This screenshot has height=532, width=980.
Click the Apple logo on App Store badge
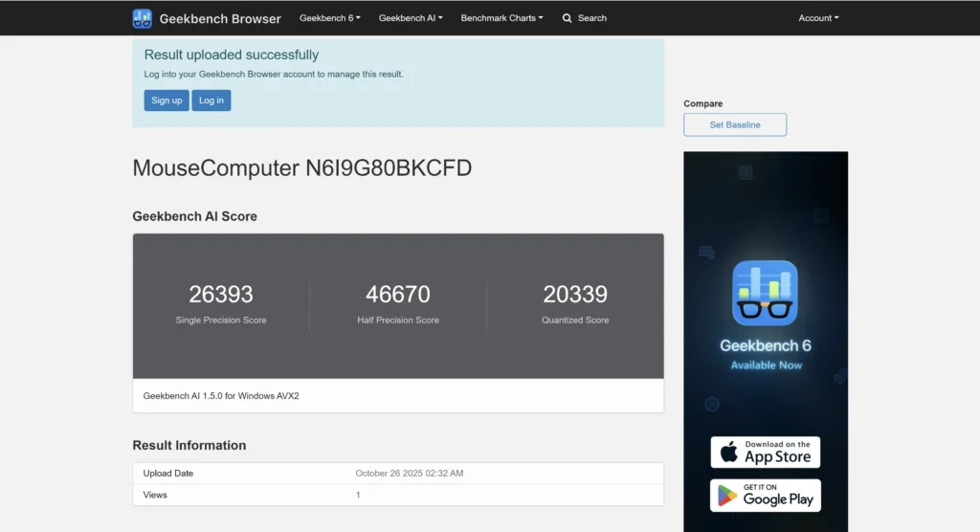click(728, 452)
